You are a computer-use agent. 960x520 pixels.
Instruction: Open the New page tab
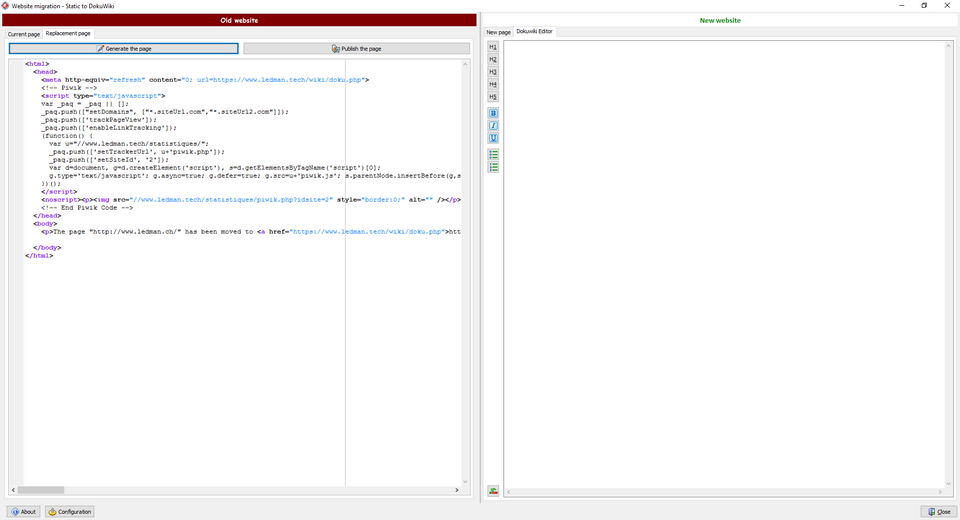pos(498,32)
